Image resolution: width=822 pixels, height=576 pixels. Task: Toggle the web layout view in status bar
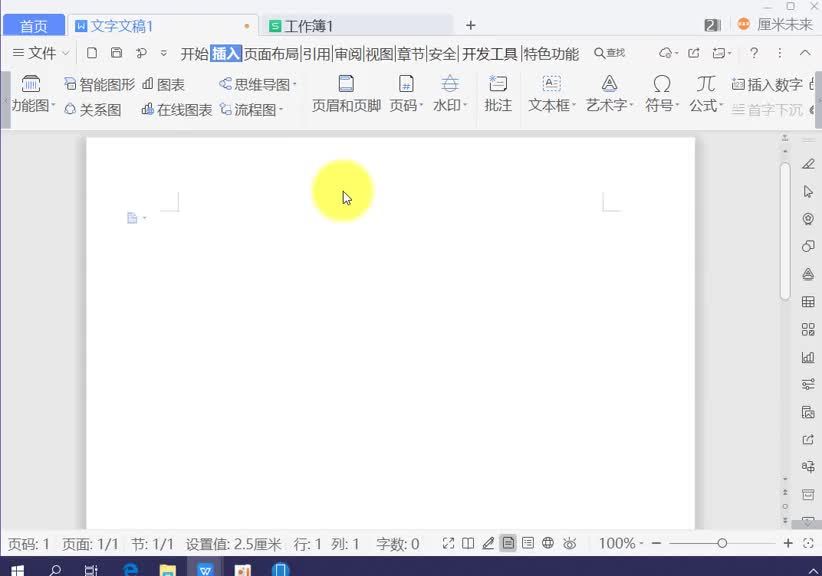[x=548, y=543]
